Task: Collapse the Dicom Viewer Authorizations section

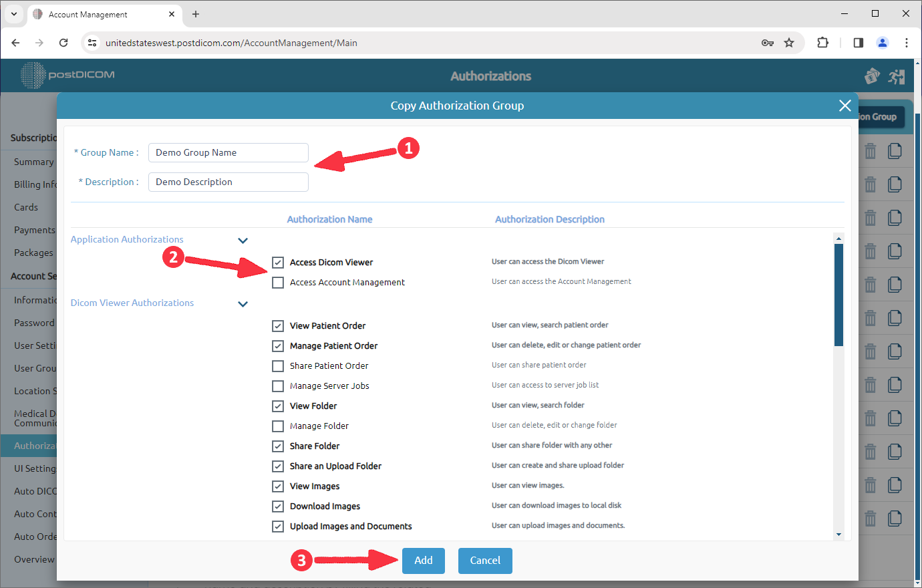Action: tap(243, 303)
